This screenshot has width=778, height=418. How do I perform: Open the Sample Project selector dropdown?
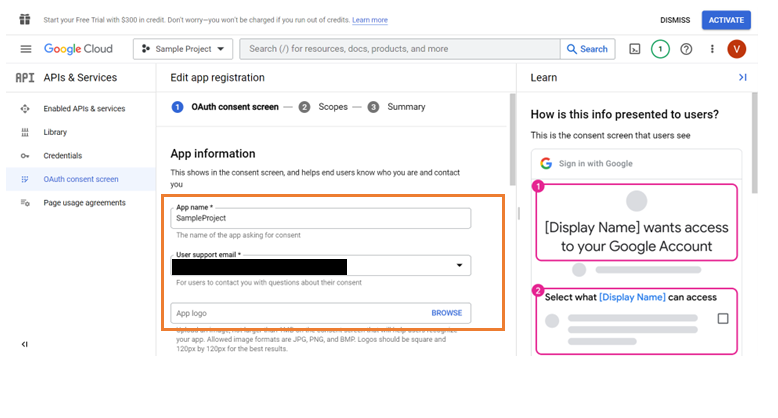click(183, 49)
